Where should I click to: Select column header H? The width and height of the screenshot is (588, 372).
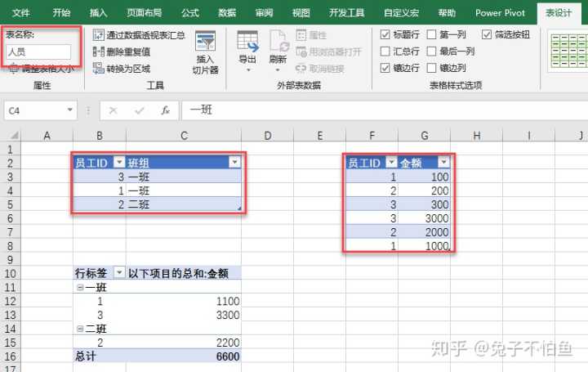tap(476, 135)
